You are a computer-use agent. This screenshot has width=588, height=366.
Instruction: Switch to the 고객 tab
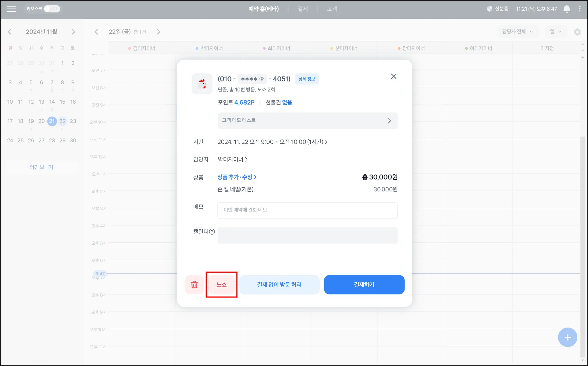332,9
